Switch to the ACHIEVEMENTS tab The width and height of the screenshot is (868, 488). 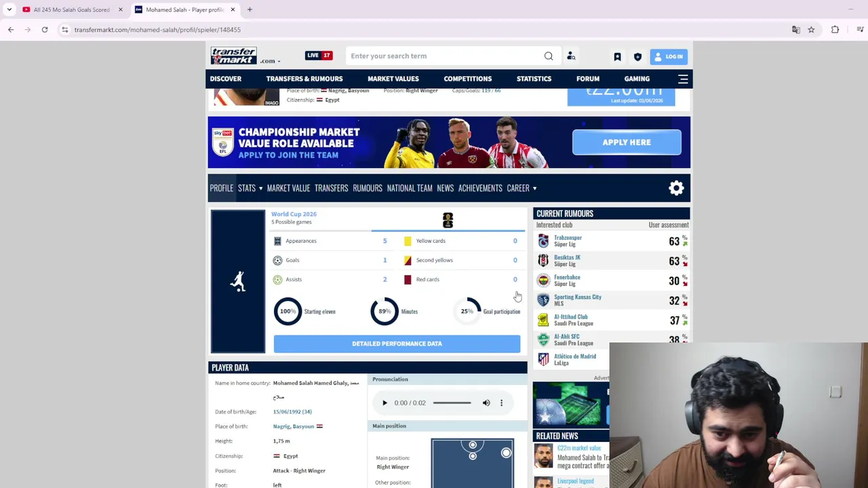click(480, 188)
